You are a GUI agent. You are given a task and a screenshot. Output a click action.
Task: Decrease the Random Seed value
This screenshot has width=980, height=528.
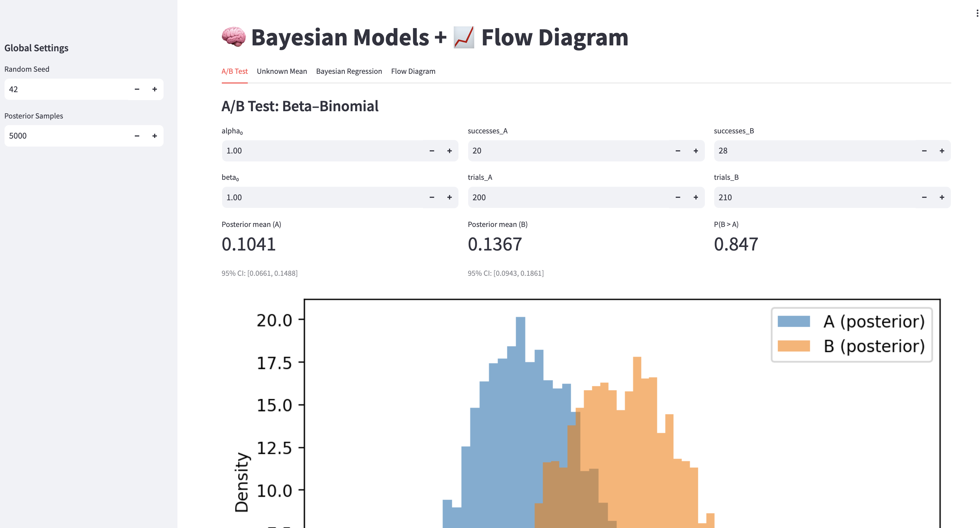point(137,89)
